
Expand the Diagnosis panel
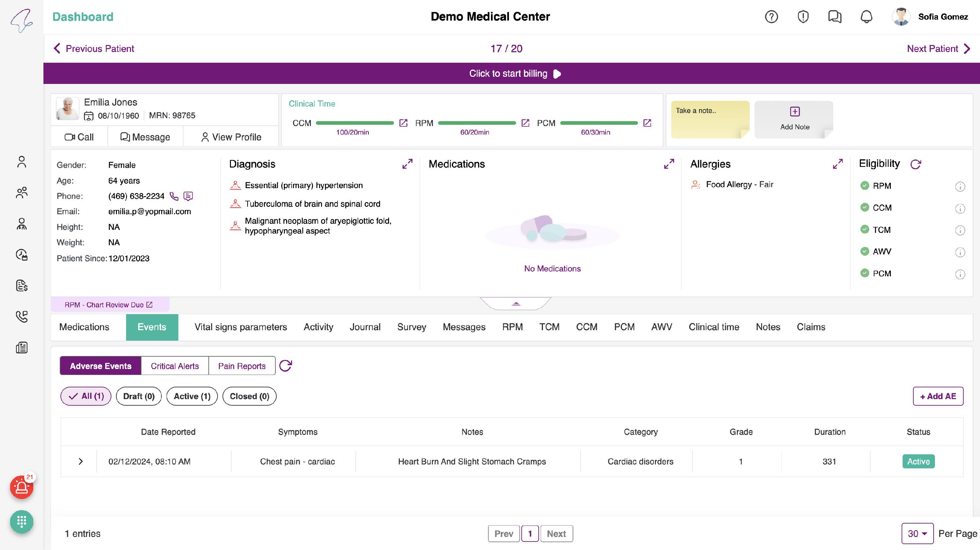407,164
